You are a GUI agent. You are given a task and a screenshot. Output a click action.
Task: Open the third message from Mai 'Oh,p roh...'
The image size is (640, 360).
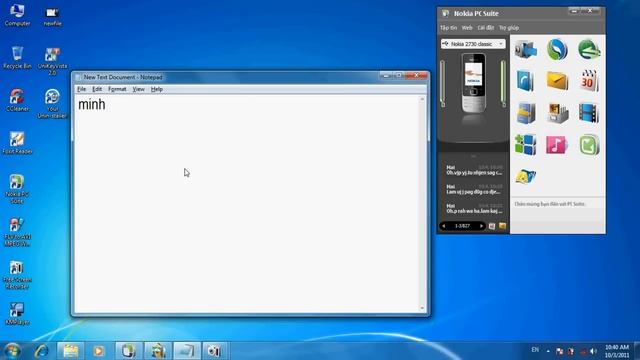(474, 209)
